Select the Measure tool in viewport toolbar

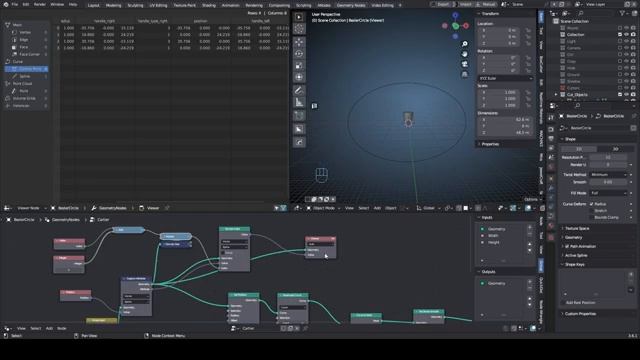pos(299,102)
